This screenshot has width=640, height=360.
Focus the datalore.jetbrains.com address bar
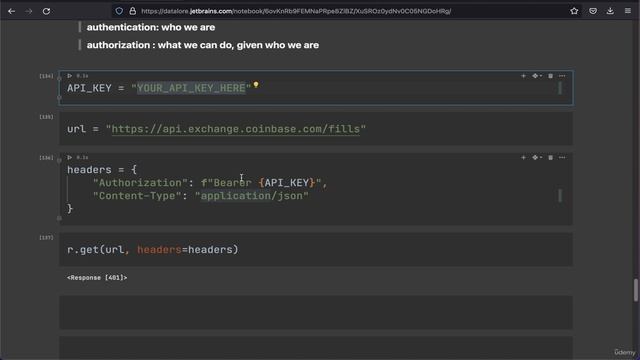(296, 11)
